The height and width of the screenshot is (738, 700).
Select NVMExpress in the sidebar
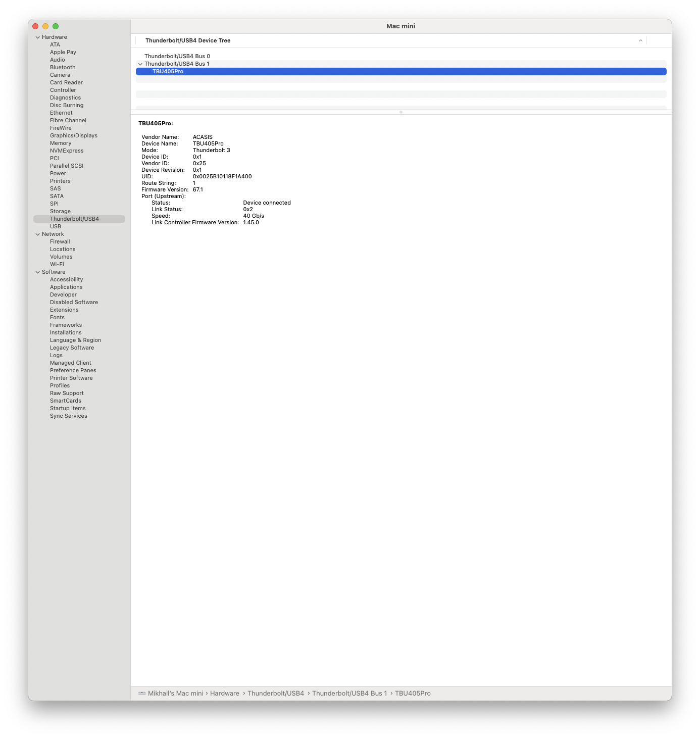coord(67,151)
